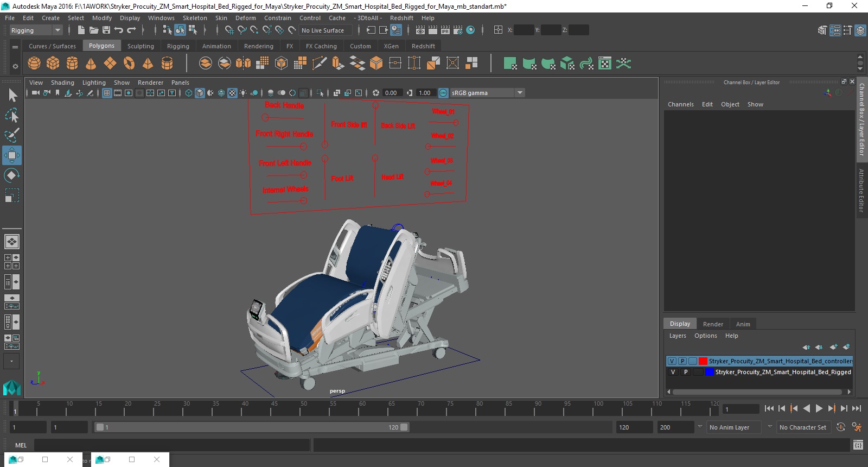Open the Deform menu

pos(245,18)
